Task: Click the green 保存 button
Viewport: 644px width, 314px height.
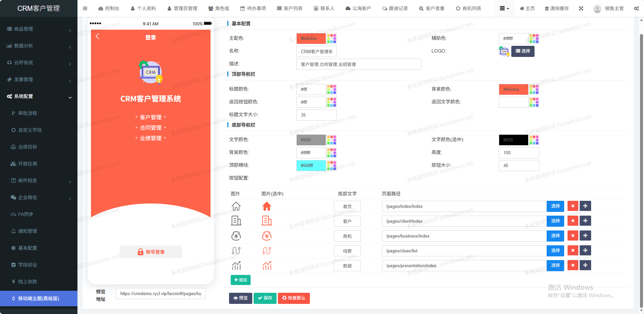Action: (x=265, y=298)
